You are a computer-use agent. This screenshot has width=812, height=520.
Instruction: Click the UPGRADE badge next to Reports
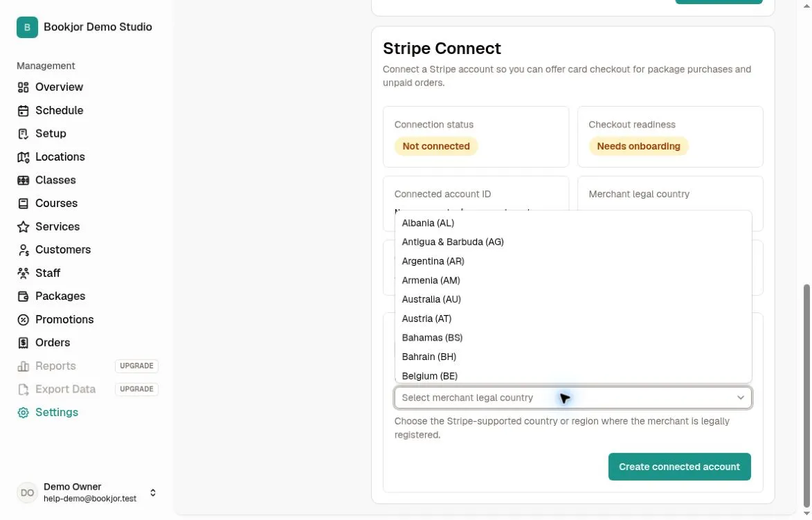[136, 366]
